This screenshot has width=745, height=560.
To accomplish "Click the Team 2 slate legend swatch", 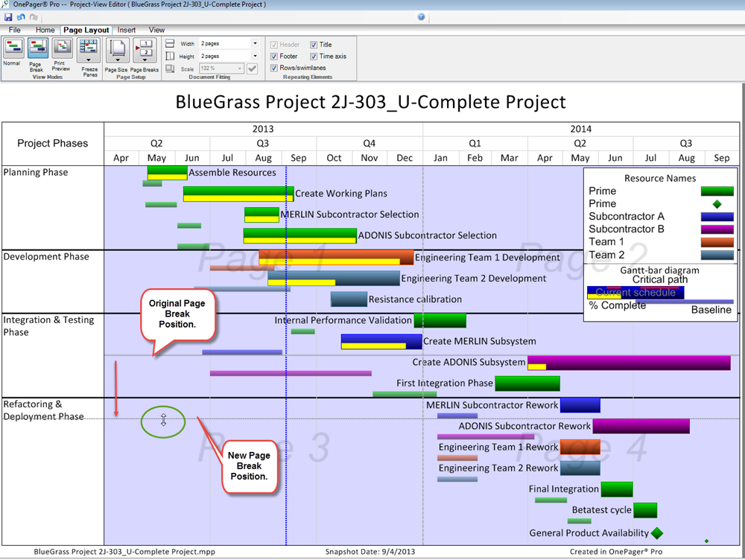I will point(717,255).
